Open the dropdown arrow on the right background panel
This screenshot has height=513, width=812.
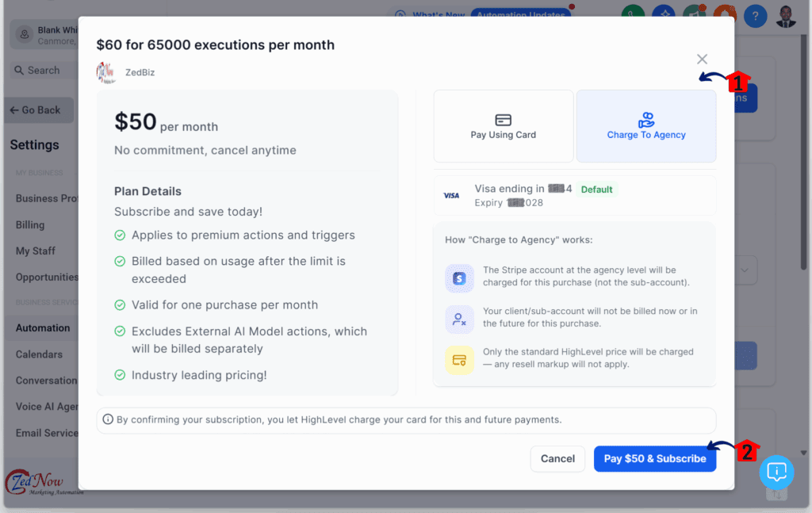point(744,270)
